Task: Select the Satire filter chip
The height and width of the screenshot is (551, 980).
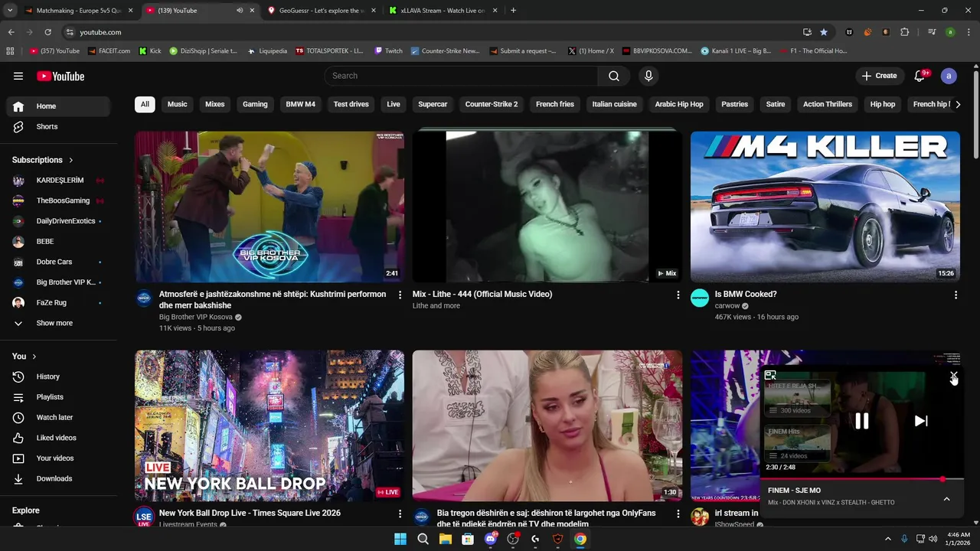Action: (776, 104)
